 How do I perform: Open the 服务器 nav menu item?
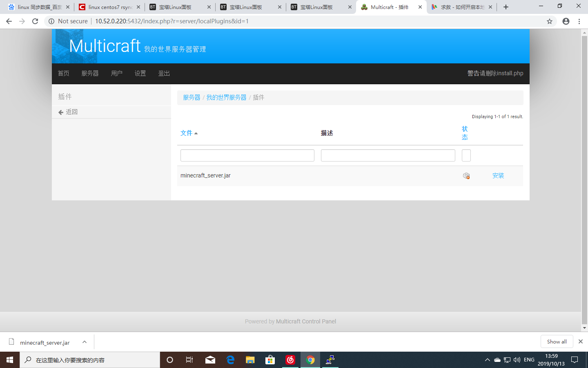[x=90, y=74]
